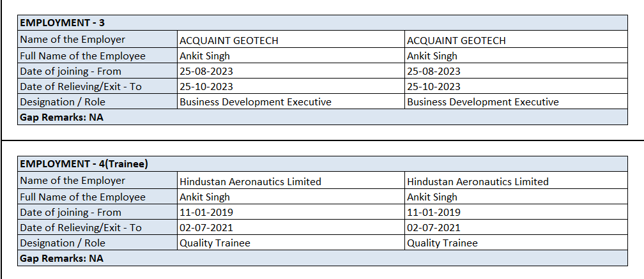Select Date of joining label in Employment 3

tap(70, 71)
